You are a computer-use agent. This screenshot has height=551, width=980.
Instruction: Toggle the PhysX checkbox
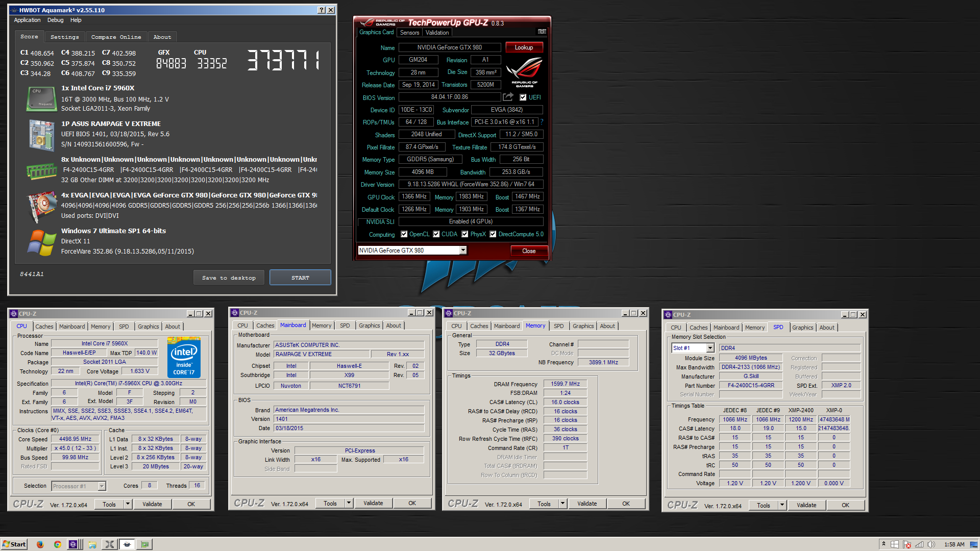click(x=465, y=234)
